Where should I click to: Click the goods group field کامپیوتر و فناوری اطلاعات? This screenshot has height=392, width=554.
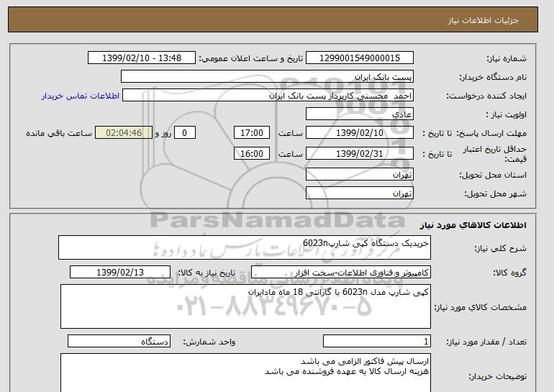[341, 273]
